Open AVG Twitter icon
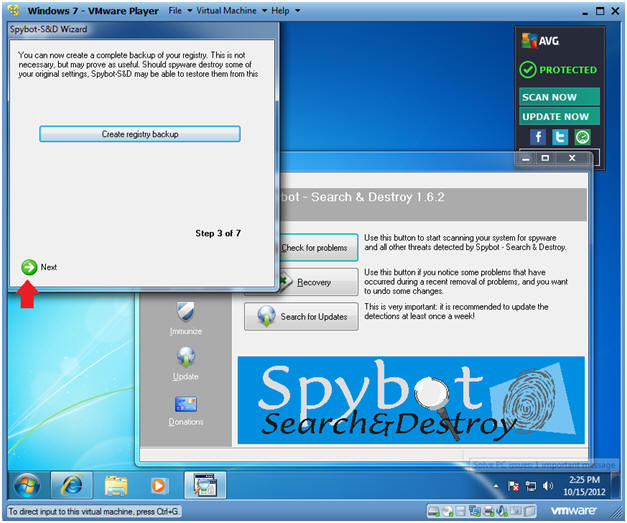The height and width of the screenshot is (523, 627). [560, 137]
